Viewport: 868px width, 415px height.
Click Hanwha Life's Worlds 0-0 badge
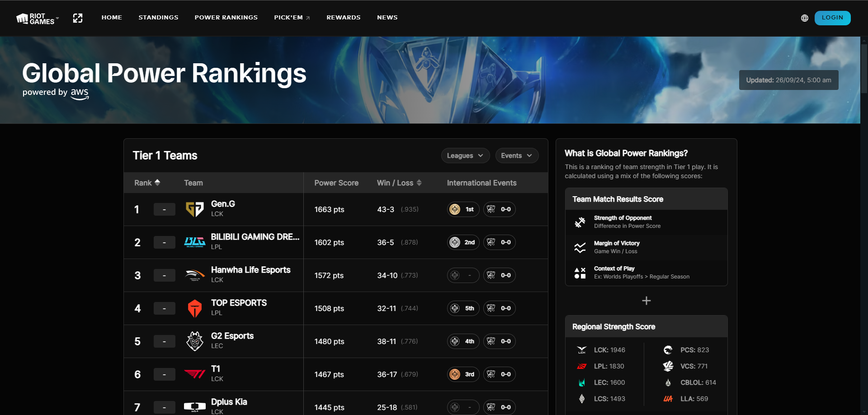click(500, 275)
